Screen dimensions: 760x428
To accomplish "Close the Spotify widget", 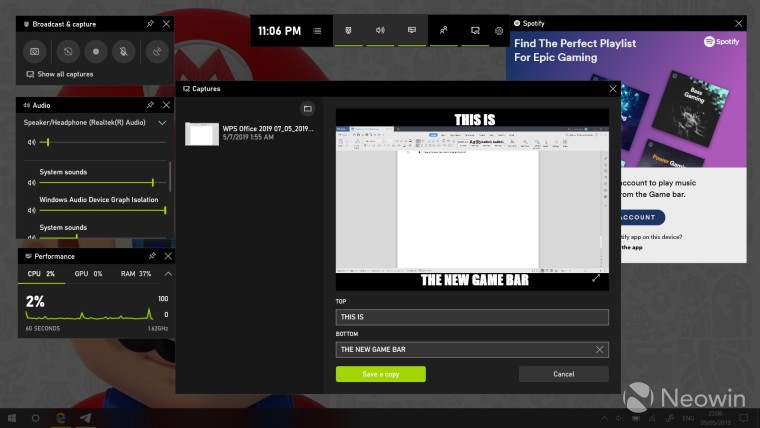I will pos(738,23).
